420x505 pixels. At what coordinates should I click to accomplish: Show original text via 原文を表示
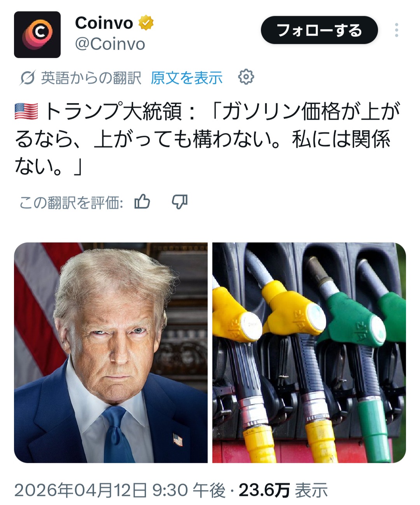click(x=187, y=78)
